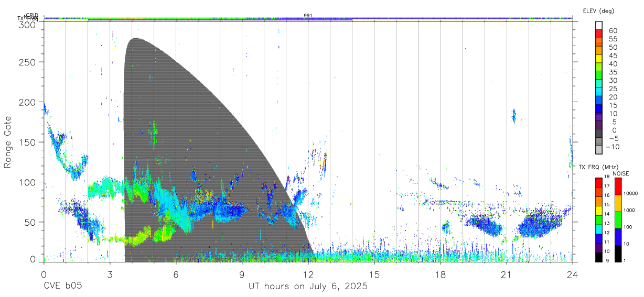The image size is (644, 297).
Task: Click the dark gray ELEV segment between 0 and -5
Action: (x=599, y=134)
